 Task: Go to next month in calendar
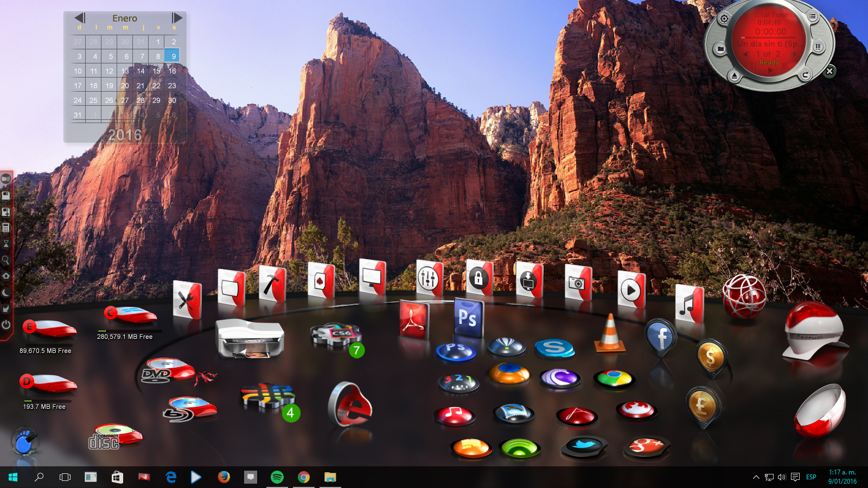coord(177,18)
